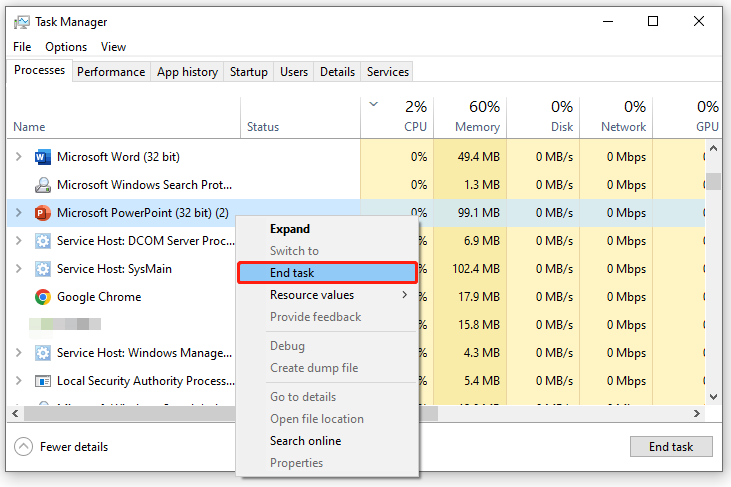731x487 pixels.
Task: Click the End task button at bottom right
Action: (x=671, y=447)
